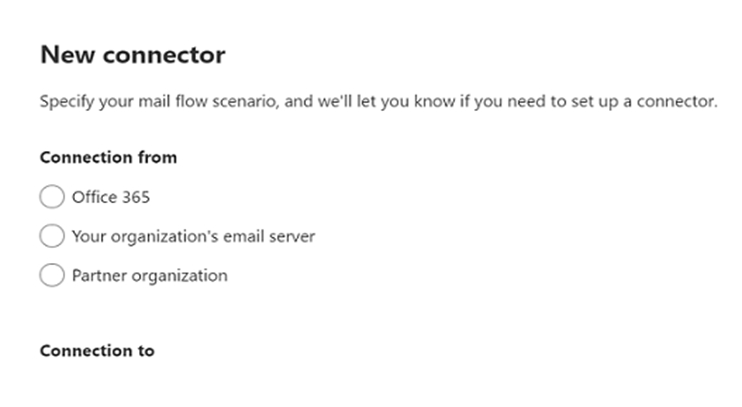Select the Office 365 radio button
This screenshot has width=742, height=407.
[52, 196]
